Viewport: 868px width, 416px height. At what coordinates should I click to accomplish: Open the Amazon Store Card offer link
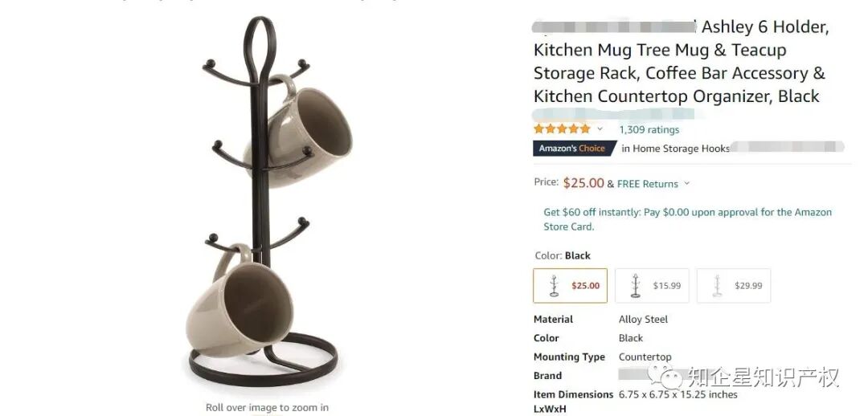click(x=687, y=219)
